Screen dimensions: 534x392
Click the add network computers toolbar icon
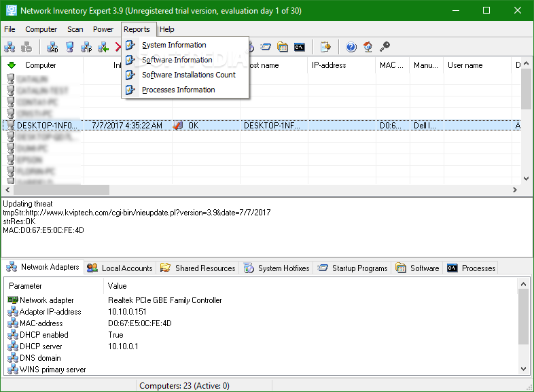point(10,47)
